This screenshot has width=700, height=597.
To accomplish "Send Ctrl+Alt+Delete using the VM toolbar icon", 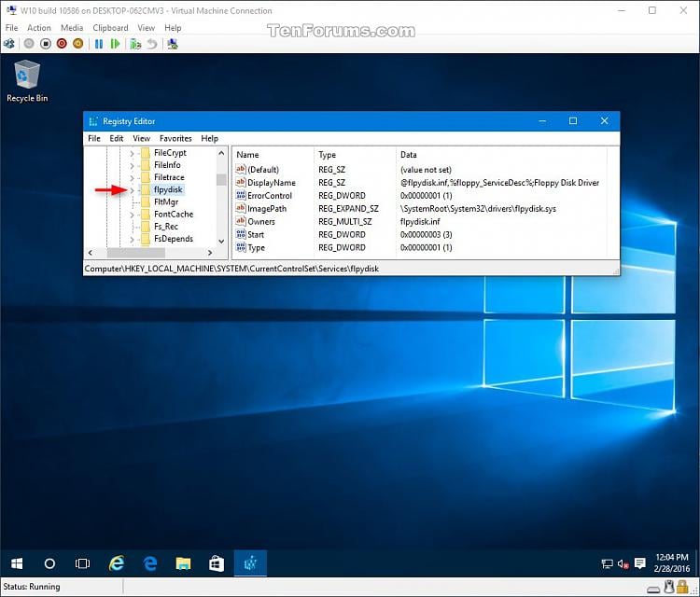I will click(9, 44).
